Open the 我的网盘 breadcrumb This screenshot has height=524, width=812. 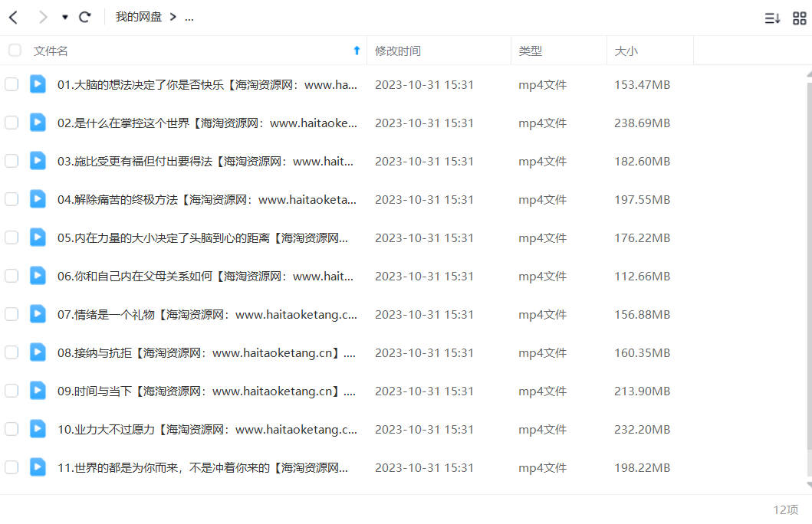(x=138, y=17)
